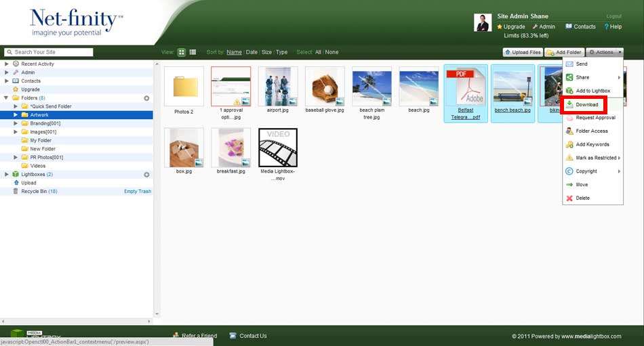
Task: Select the baseball glove.jpg thumbnail
Action: tap(325, 87)
